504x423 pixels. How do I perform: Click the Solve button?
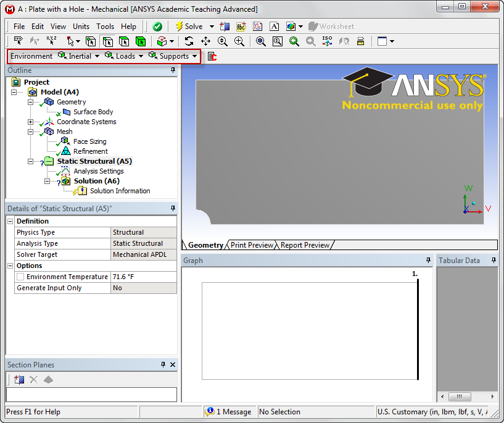(189, 27)
